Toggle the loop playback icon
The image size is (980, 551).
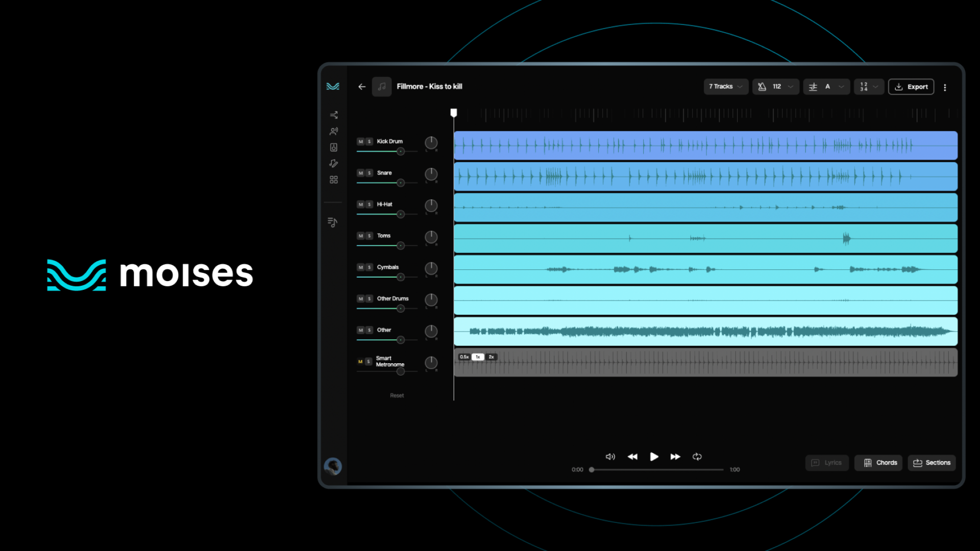tap(697, 457)
